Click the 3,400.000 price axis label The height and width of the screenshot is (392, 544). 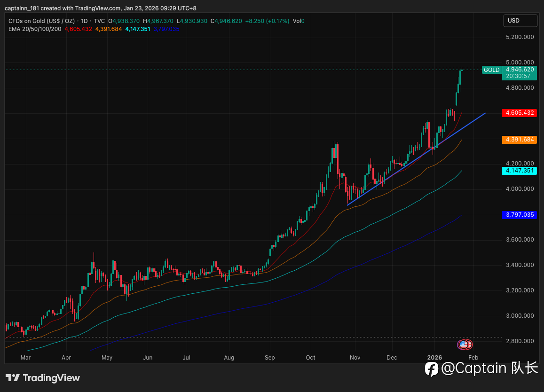[x=520, y=265]
